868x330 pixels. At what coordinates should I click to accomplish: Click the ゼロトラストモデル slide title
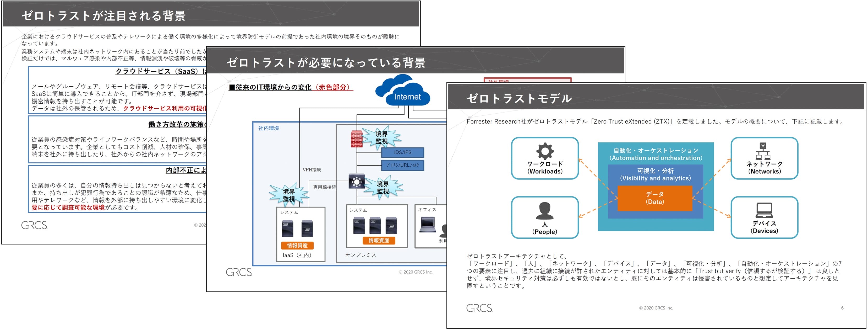coord(519,98)
